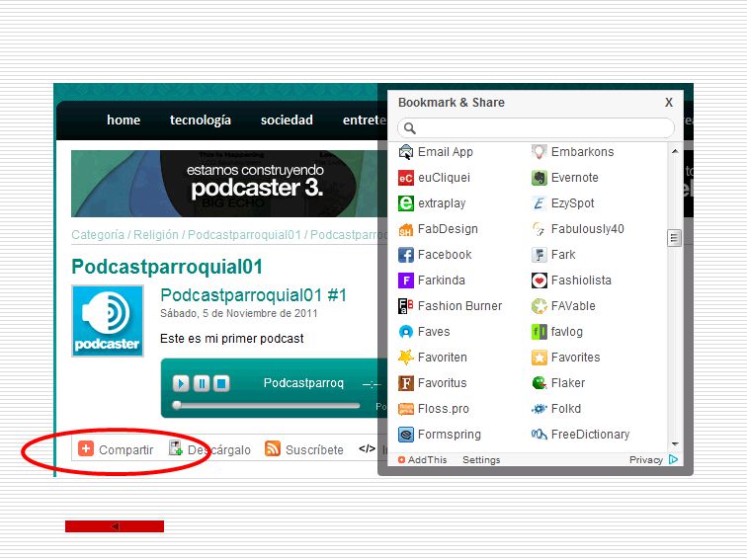Viewport: 747px width, 560px height.
Task: Close the Bookmark & Share dialog
Action: pos(669,103)
